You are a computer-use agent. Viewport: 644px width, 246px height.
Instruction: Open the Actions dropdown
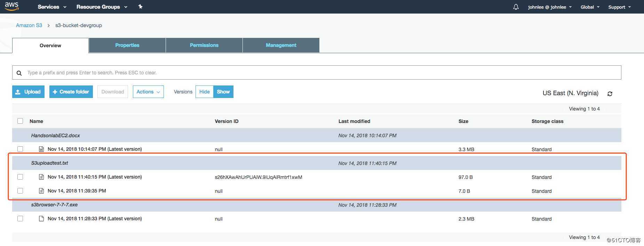pos(148,92)
